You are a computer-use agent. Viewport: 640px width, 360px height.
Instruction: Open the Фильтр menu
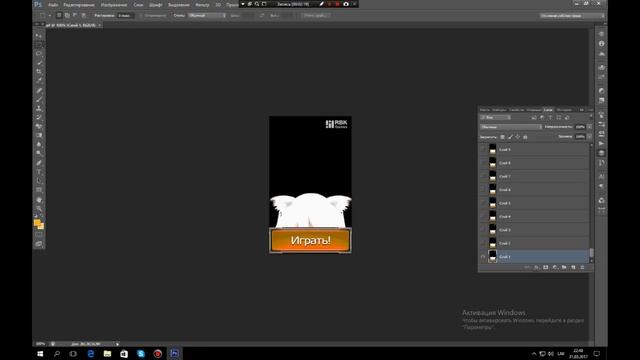(x=202, y=5)
